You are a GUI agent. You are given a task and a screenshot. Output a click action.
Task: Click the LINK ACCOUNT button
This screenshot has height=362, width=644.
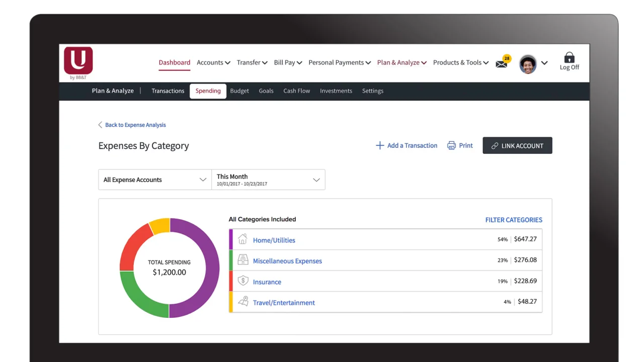click(517, 145)
